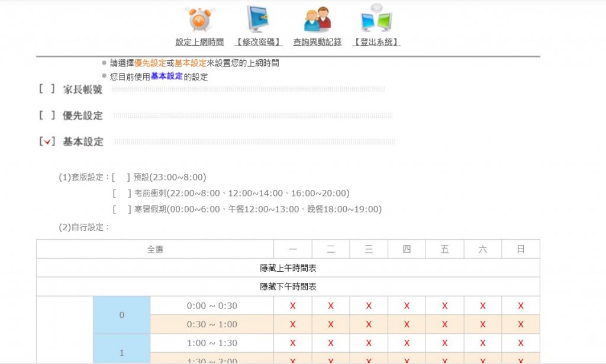
Task: Toggle Friday X in 1:00 ~ 1:30 row
Action: pyautogui.click(x=445, y=343)
